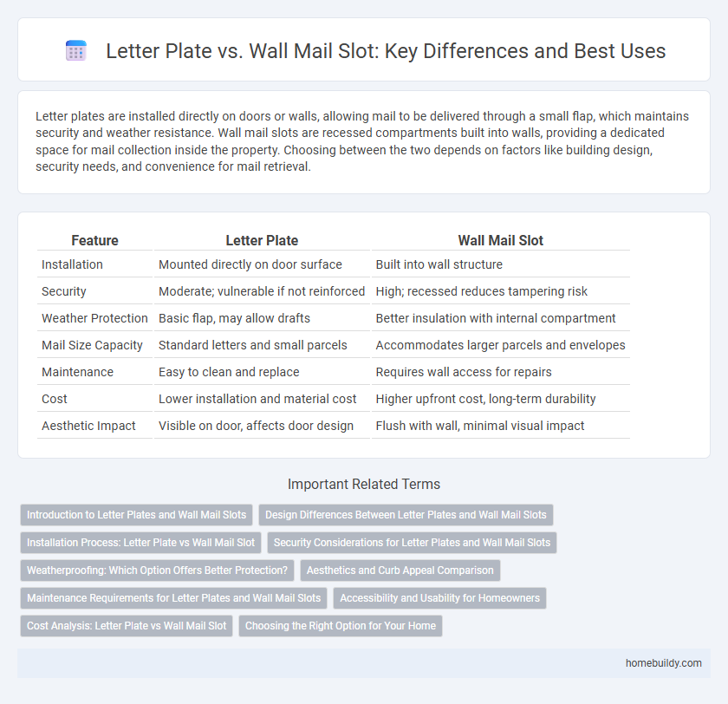The height and width of the screenshot is (704, 728).
Task: Click the Important Related Terms heading
Action: [364, 484]
